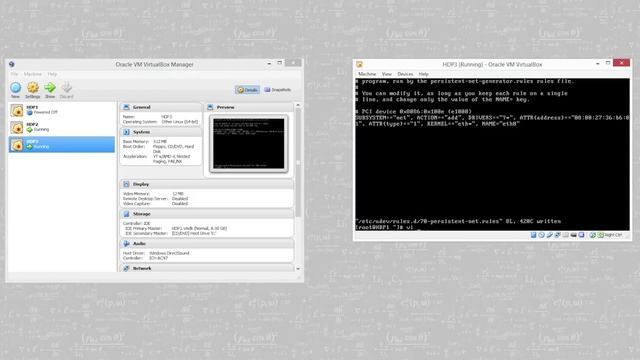This screenshot has width=640, height=360.
Task: Click the details pane vertical scrollbar thumb
Action: [x=298, y=162]
